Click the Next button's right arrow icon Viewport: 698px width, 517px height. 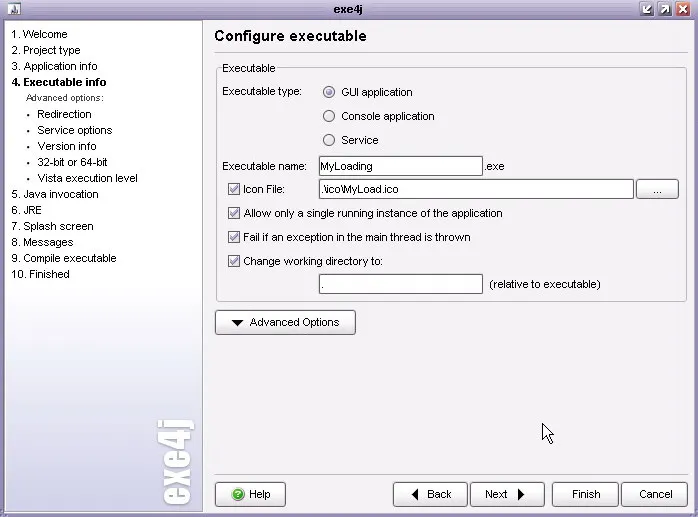point(521,494)
